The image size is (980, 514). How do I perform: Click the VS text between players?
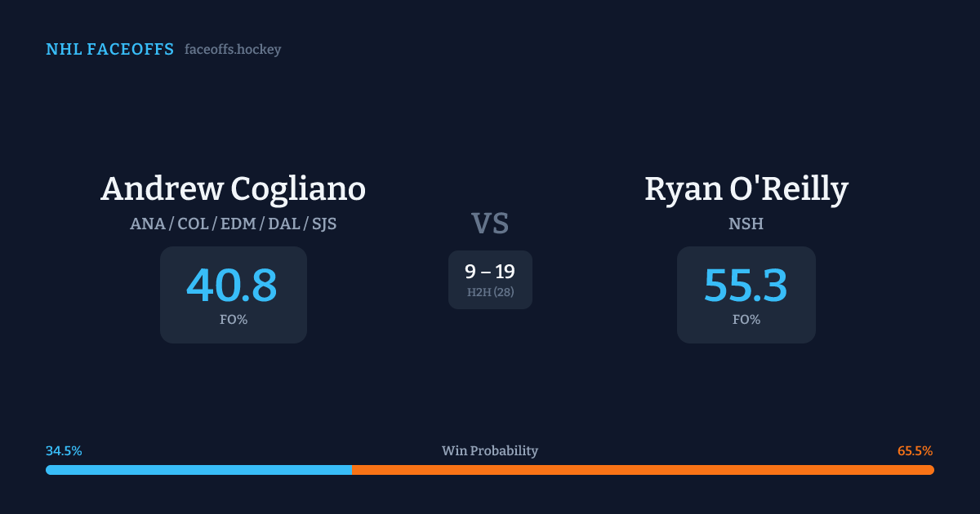(x=490, y=224)
